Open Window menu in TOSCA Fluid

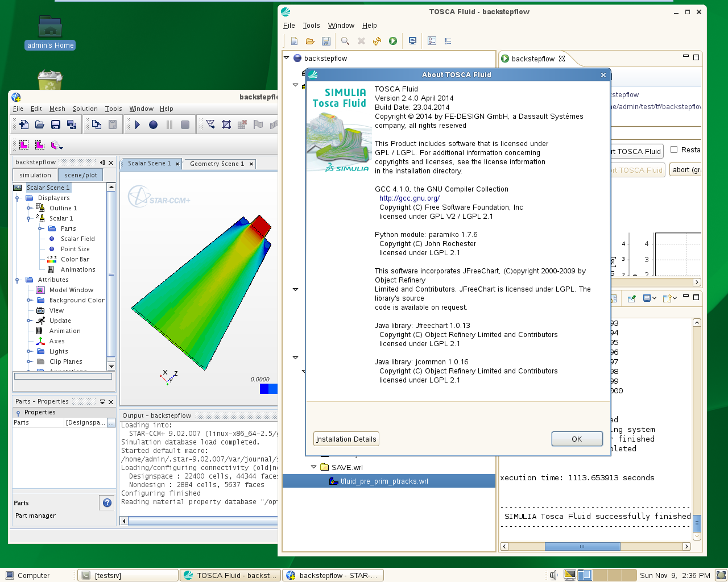pyautogui.click(x=341, y=26)
